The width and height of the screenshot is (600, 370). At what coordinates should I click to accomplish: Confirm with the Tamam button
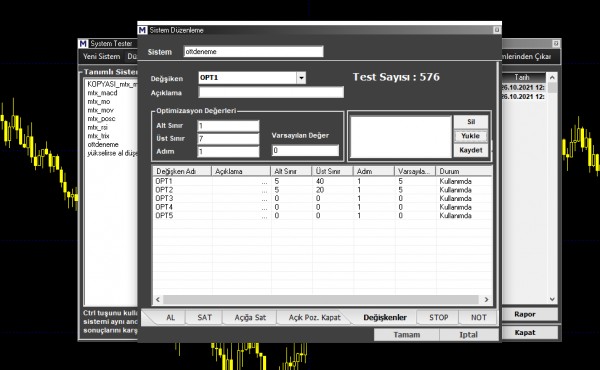click(406, 335)
